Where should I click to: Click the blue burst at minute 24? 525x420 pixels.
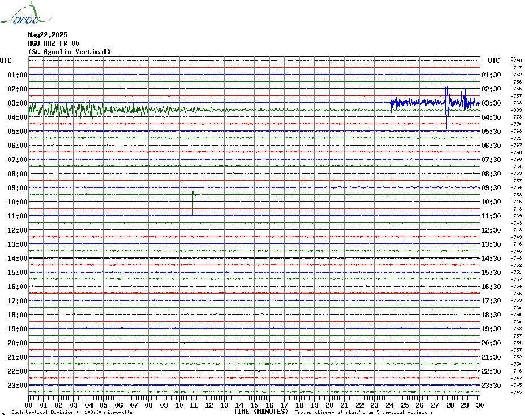(x=395, y=102)
